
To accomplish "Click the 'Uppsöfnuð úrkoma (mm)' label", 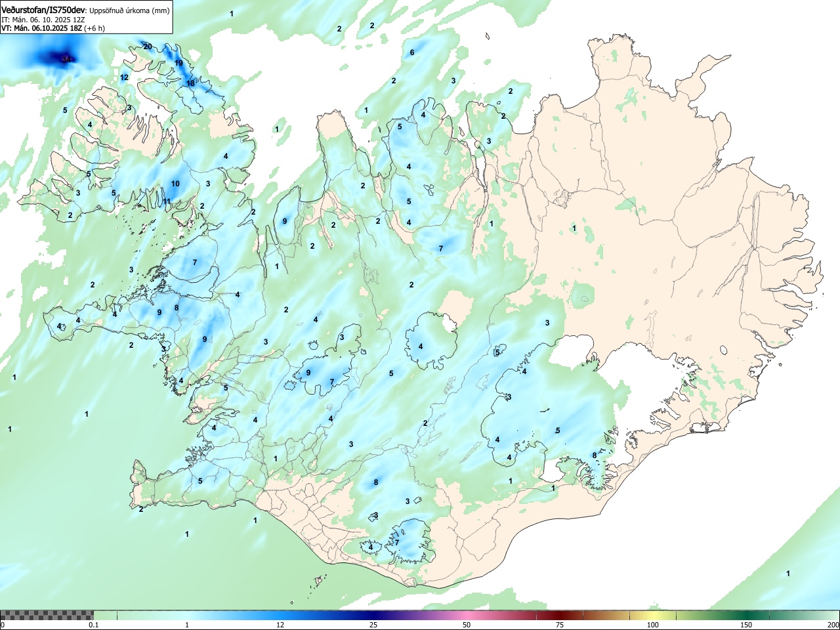I will point(129,10).
